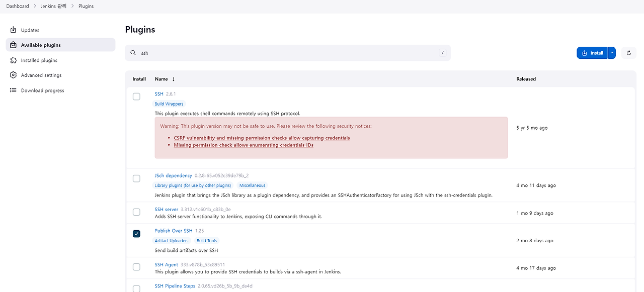This screenshot has width=644, height=292.
Task: Uncheck the Publish Over SSH checkbox
Action: [x=136, y=234]
